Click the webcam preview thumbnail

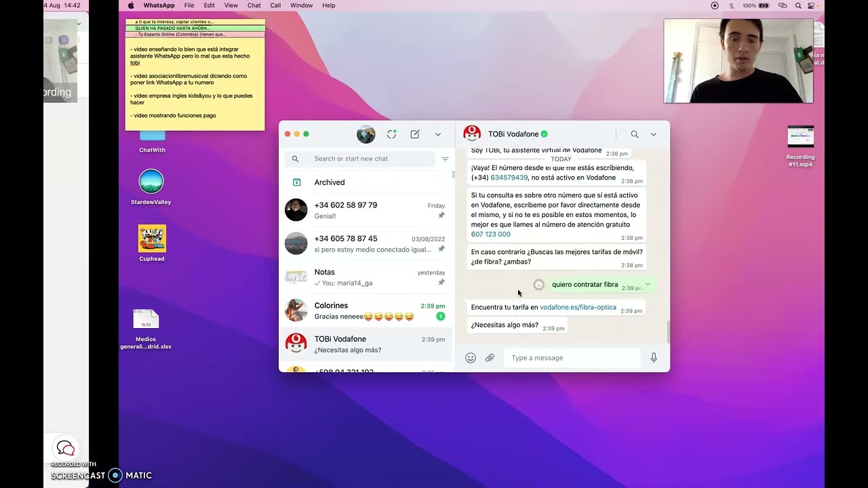coord(738,60)
